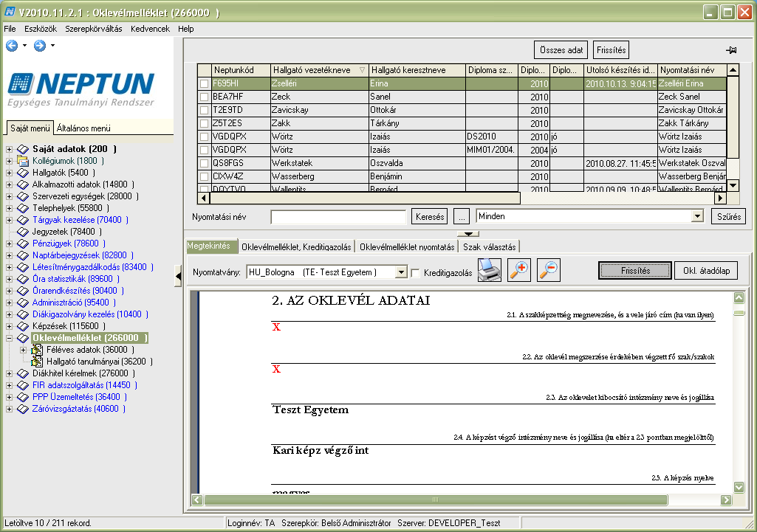Click the Saját adatok tree icon

tap(23, 149)
